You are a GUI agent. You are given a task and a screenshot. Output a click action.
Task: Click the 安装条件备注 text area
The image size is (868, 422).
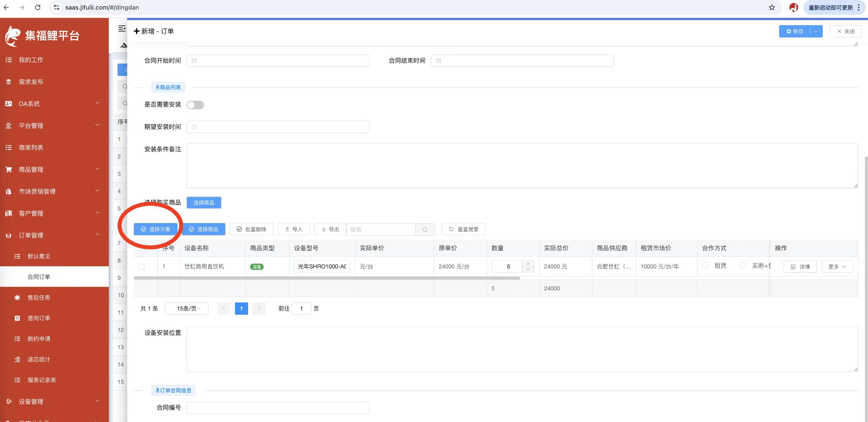click(522, 166)
